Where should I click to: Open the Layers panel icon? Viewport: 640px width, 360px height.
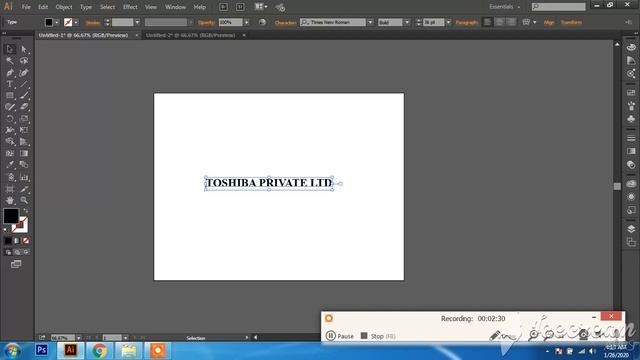coord(631,229)
